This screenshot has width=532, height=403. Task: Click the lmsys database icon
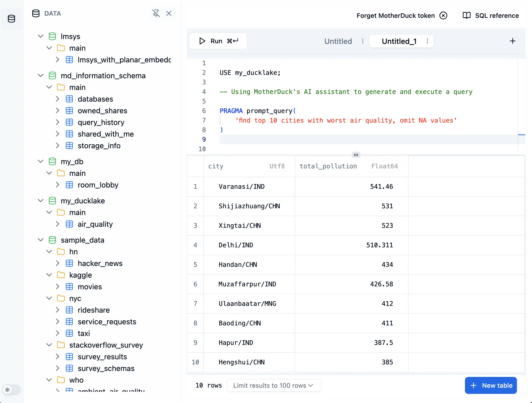coord(52,36)
